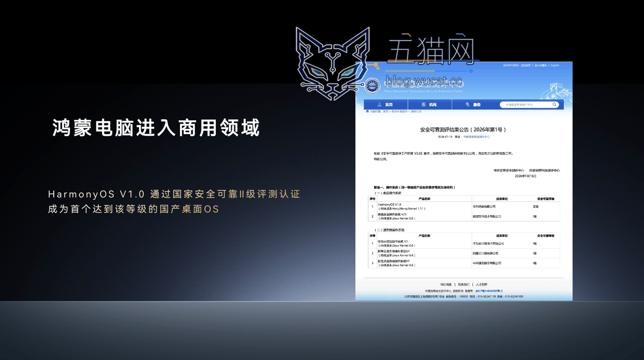Open the blue ICP registration number link
Image resolution: width=644 pixels, height=360 pixels.
coord(489,291)
